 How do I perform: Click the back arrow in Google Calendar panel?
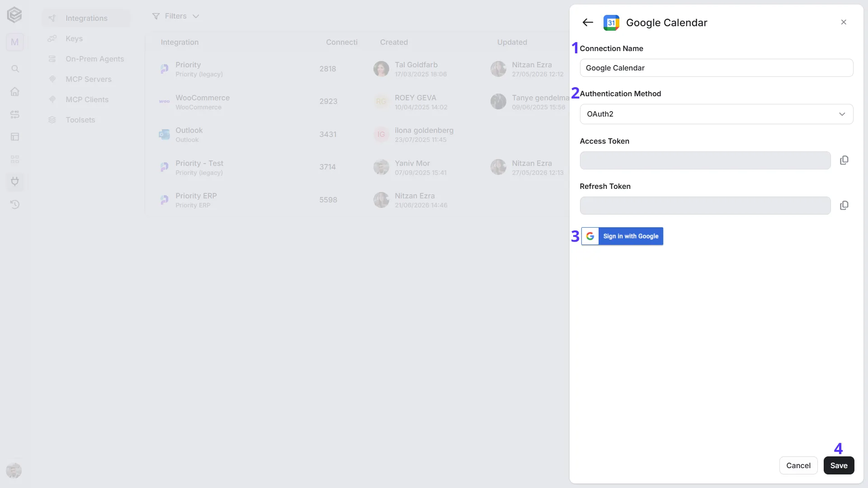(588, 22)
